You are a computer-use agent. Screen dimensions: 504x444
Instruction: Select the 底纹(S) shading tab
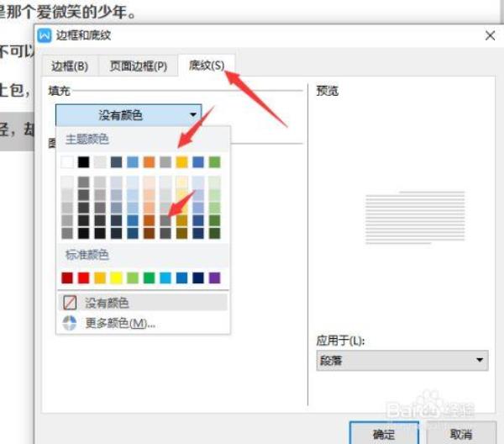coord(206,66)
